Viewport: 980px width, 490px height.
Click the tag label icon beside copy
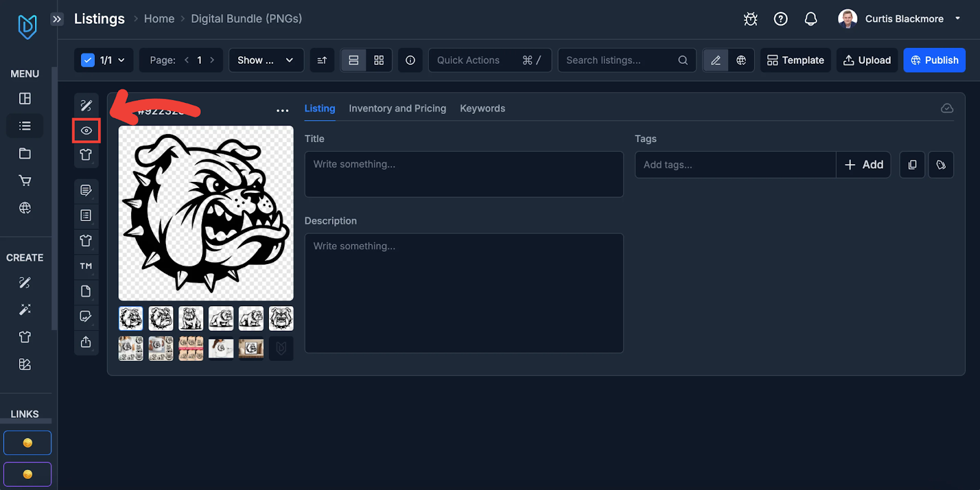click(x=941, y=165)
